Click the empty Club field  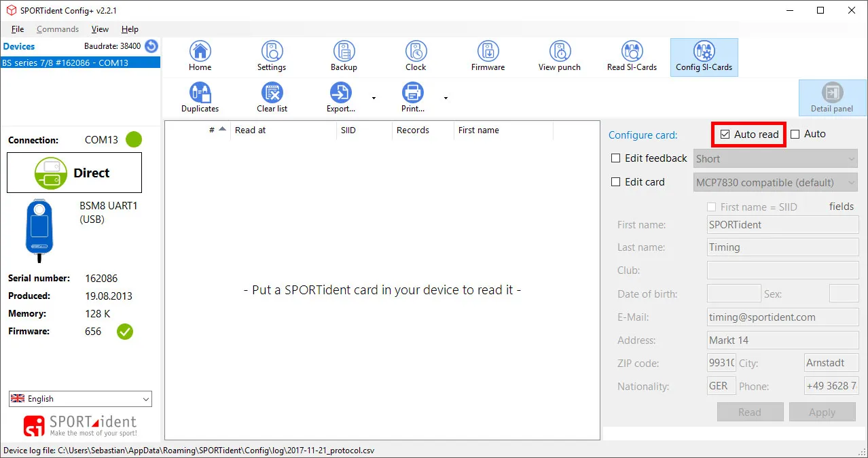pyautogui.click(x=782, y=270)
